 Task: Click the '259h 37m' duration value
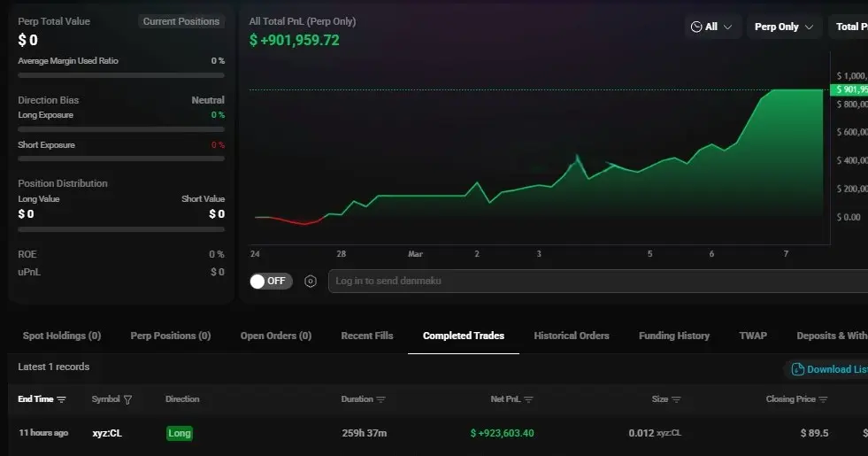[x=365, y=433]
